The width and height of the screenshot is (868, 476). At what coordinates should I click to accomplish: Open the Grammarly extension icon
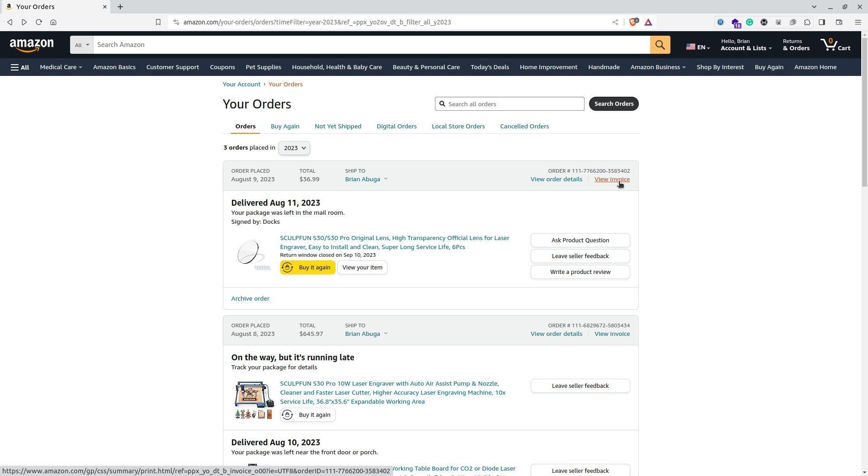pos(750,22)
